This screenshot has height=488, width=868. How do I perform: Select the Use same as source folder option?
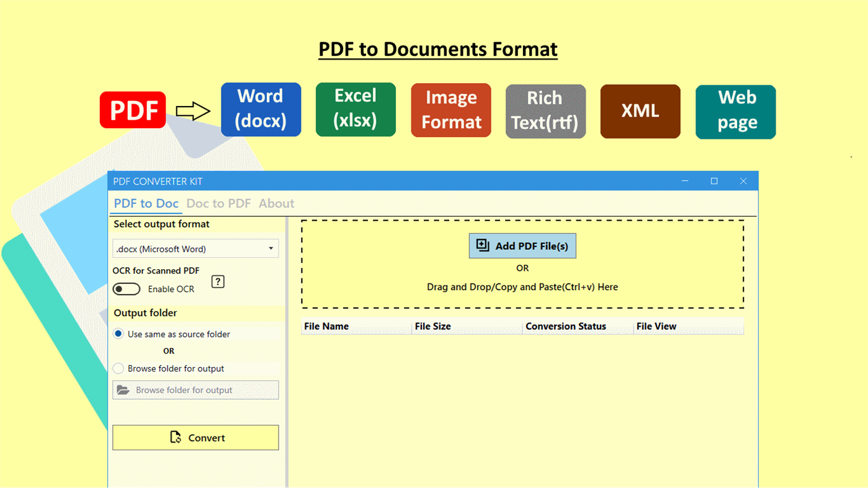tap(118, 334)
